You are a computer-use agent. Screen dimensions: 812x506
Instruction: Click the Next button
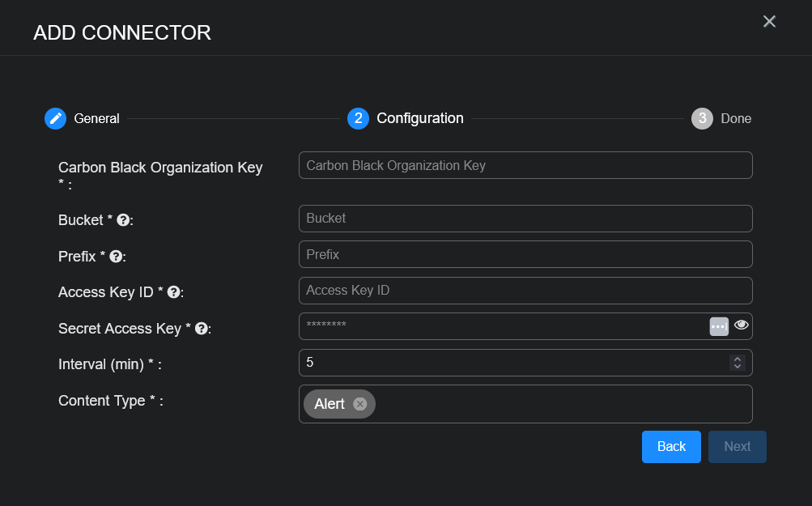[x=737, y=447]
